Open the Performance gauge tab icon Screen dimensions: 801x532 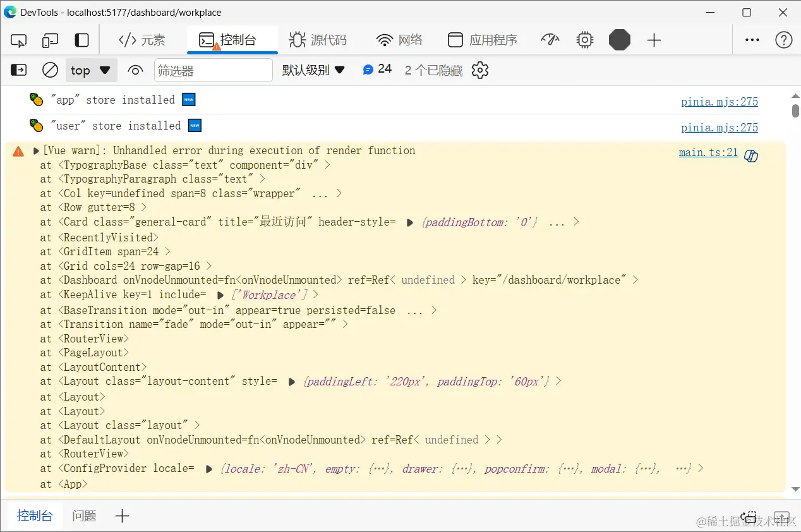click(550, 40)
